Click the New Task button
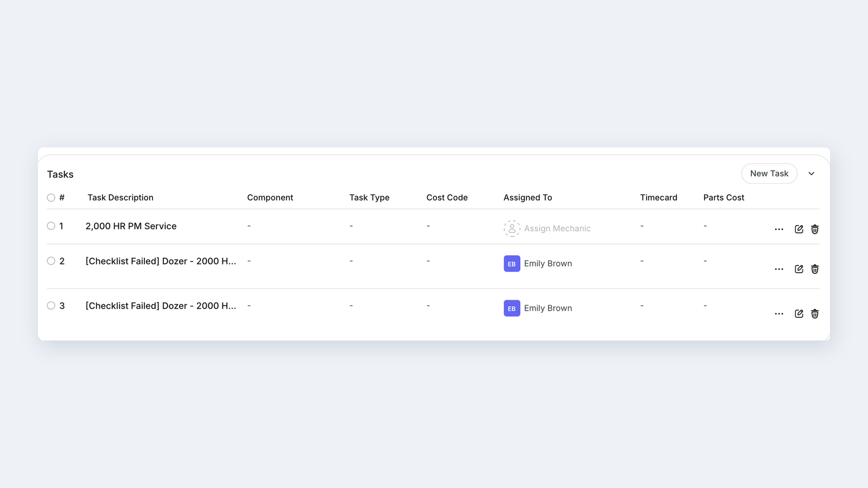This screenshot has height=488, width=868. click(769, 174)
